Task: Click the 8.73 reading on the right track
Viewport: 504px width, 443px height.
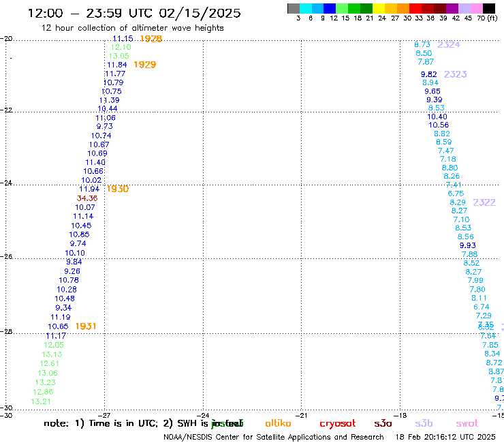Action: [x=422, y=44]
